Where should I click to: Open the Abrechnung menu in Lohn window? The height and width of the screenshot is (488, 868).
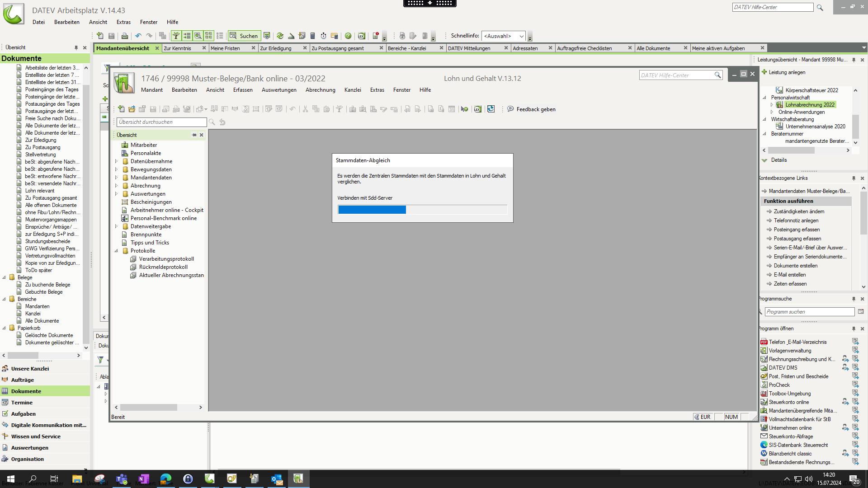320,90
